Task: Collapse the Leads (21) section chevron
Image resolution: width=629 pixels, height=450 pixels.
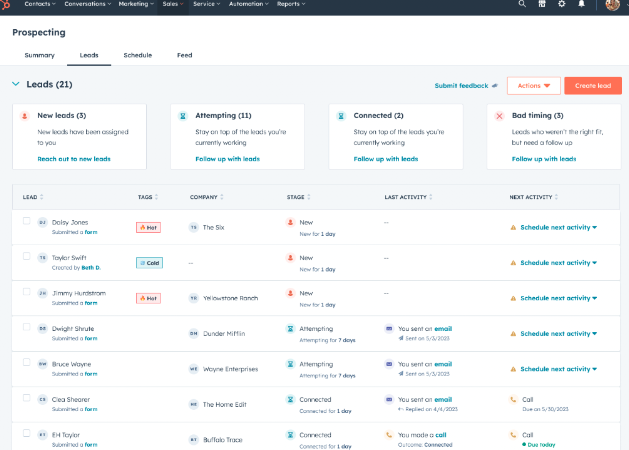Action: pos(16,84)
